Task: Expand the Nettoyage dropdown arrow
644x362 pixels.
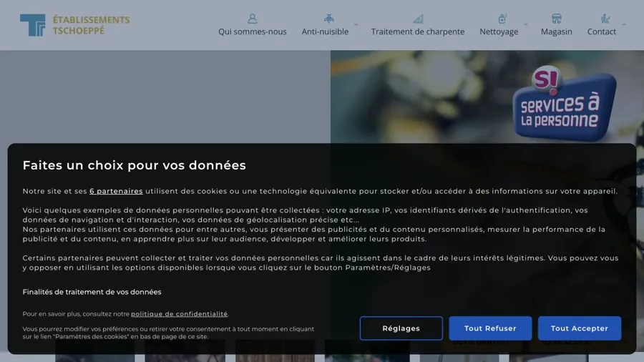Action: click(x=526, y=24)
